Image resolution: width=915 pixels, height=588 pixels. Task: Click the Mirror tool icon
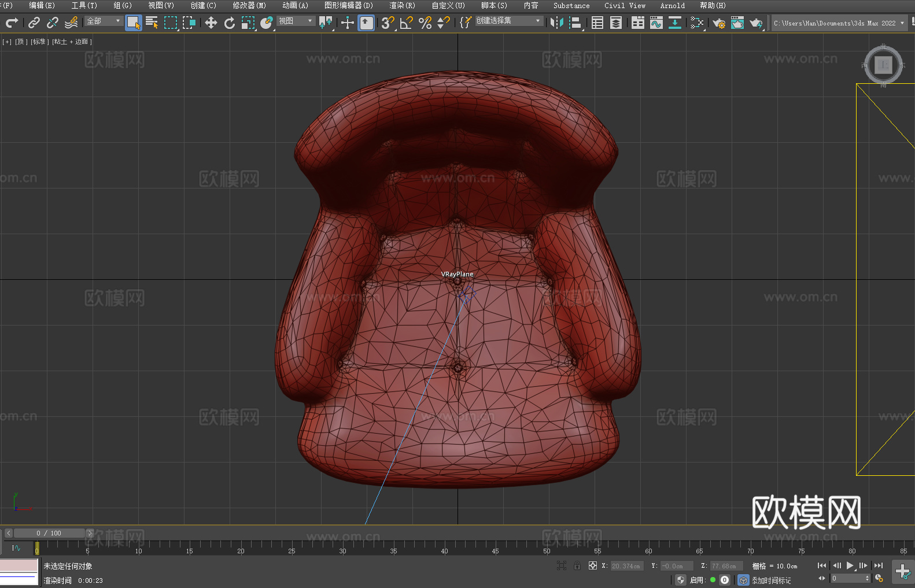click(557, 23)
